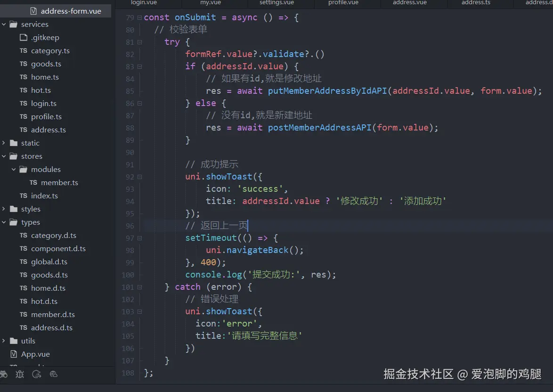This screenshot has width=553, height=392.
Task: Click 'console' on line 100
Action: coord(203,275)
